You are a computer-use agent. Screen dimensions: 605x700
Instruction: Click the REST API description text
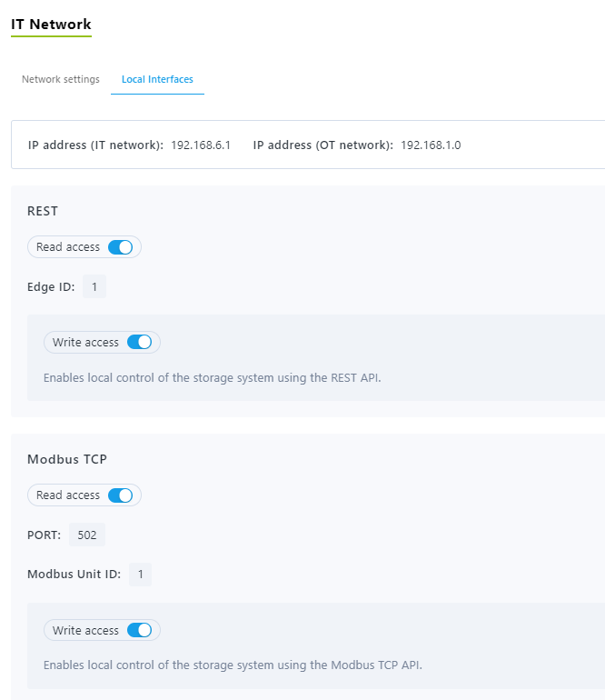point(212,378)
